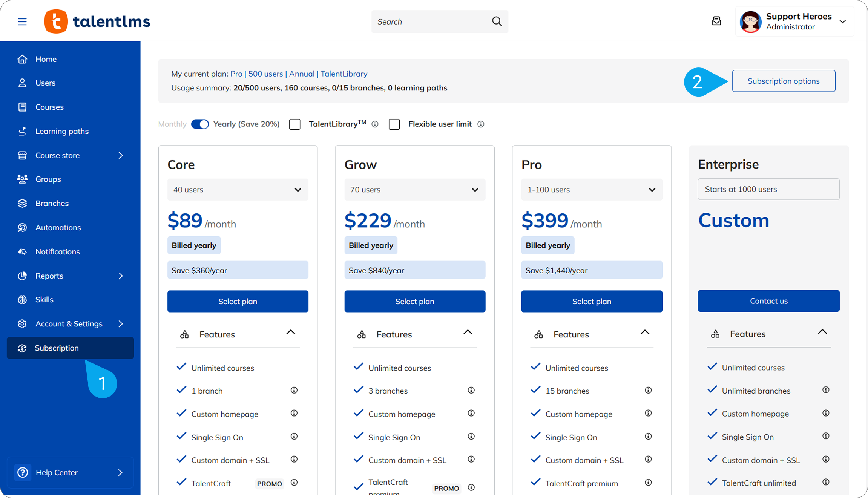Image resolution: width=868 pixels, height=498 pixels.
Task: Click the talentlms logo
Action: click(x=97, y=21)
